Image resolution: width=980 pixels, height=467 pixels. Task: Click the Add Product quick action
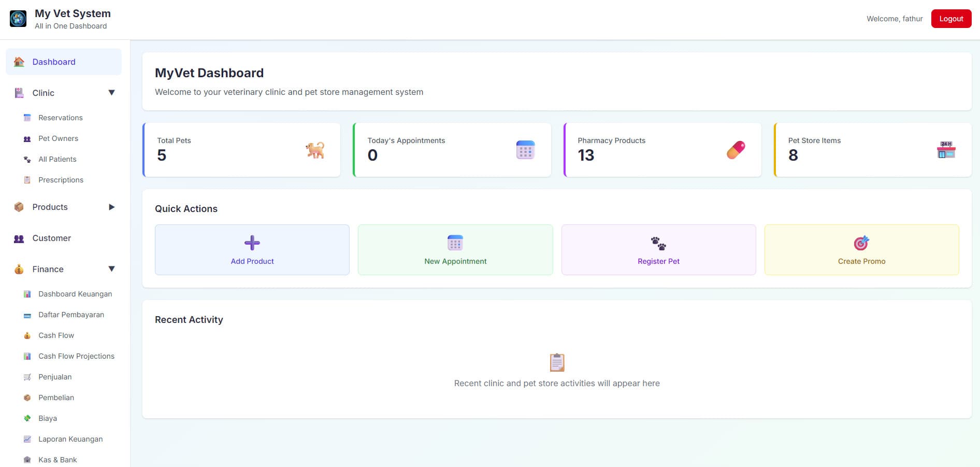(252, 250)
